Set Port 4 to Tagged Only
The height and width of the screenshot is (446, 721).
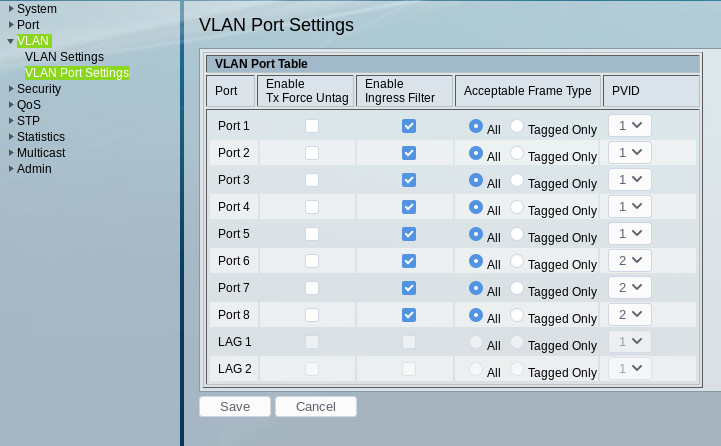[x=517, y=207]
